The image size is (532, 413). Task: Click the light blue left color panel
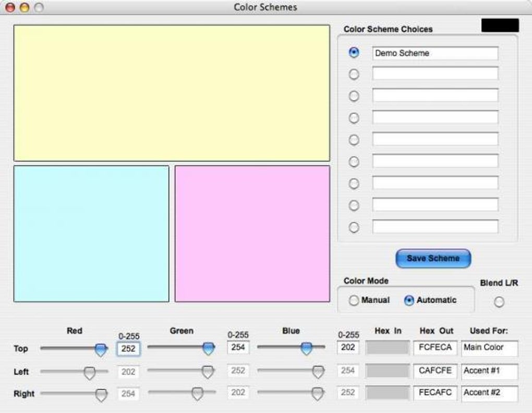coord(91,233)
